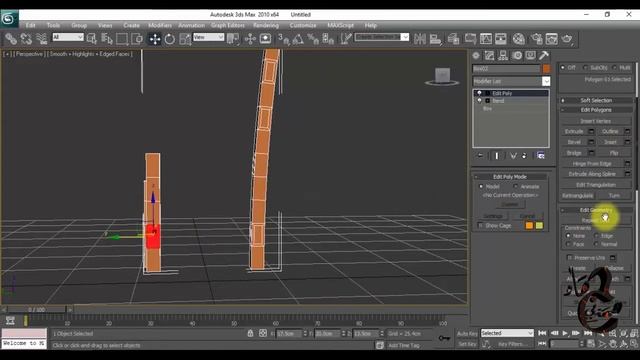Select the SubObj radio button

coord(585,67)
